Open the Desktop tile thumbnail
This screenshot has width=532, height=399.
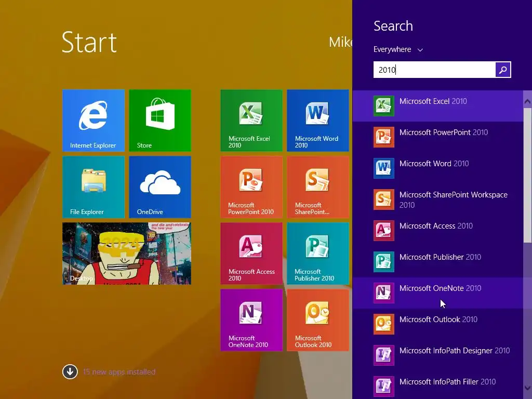[x=127, y=254]
